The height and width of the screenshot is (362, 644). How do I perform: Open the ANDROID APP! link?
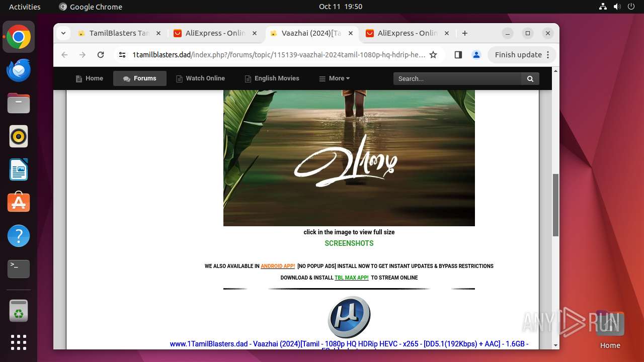tap(278, 266)
